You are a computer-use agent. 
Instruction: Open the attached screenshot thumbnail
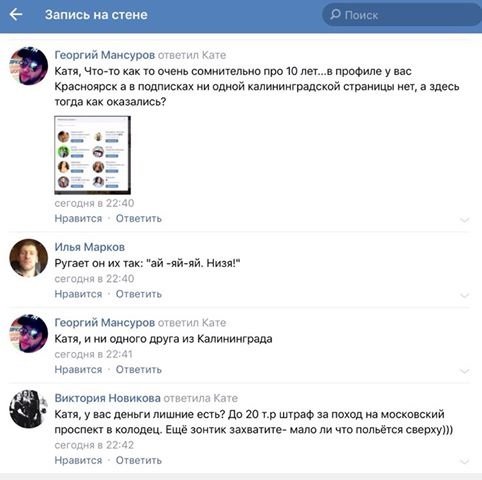click(x=92, y=155)
